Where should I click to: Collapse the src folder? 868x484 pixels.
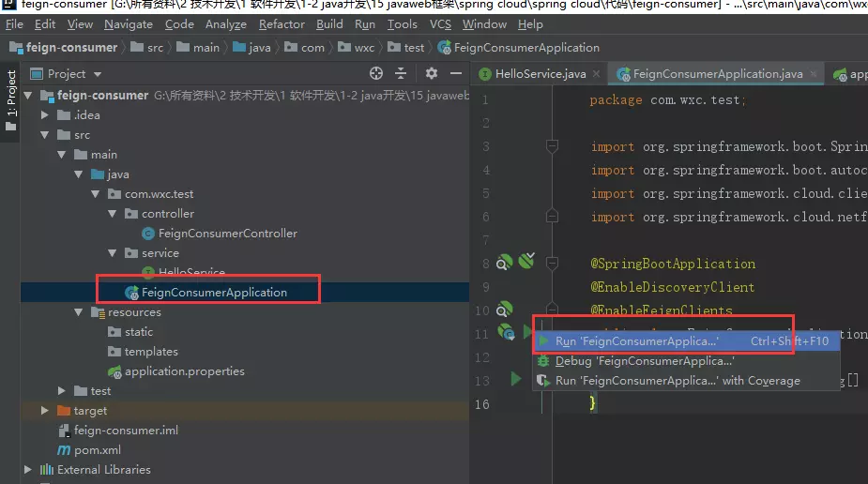point(45,135)
